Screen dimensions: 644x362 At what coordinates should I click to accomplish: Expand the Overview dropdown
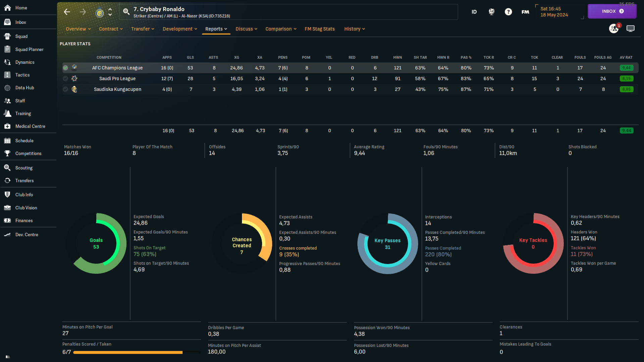(78, 29)
